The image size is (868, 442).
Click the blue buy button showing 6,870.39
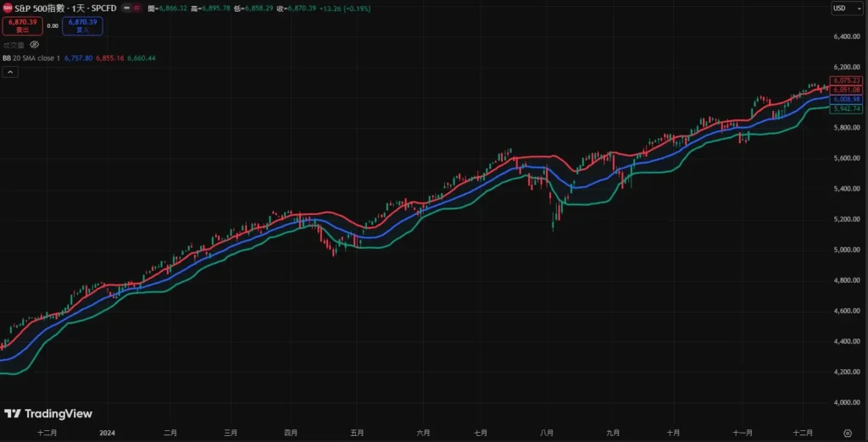[82, 25]
